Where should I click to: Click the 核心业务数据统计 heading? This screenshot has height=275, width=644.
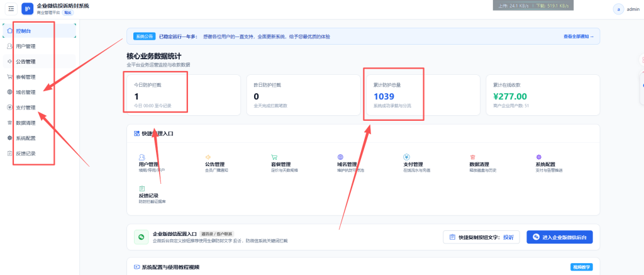(x=154, y=56)
